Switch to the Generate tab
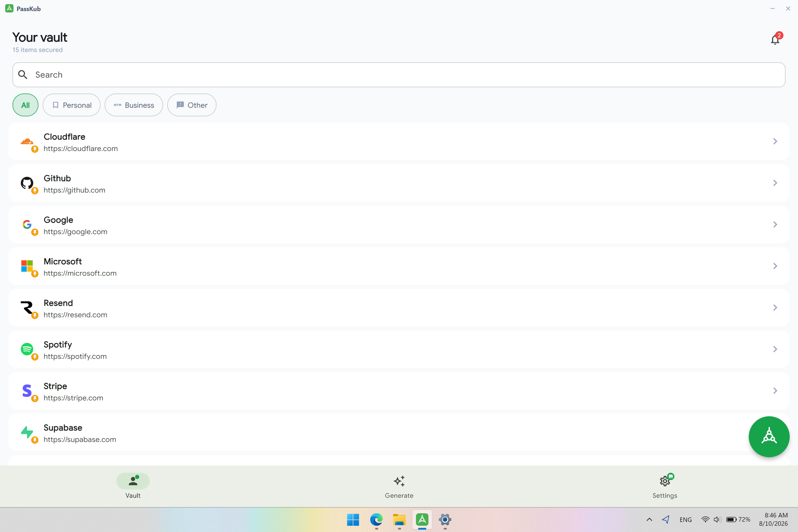This screenshot has height=532, width=798. pyautogui.click(x=399, y=486)
